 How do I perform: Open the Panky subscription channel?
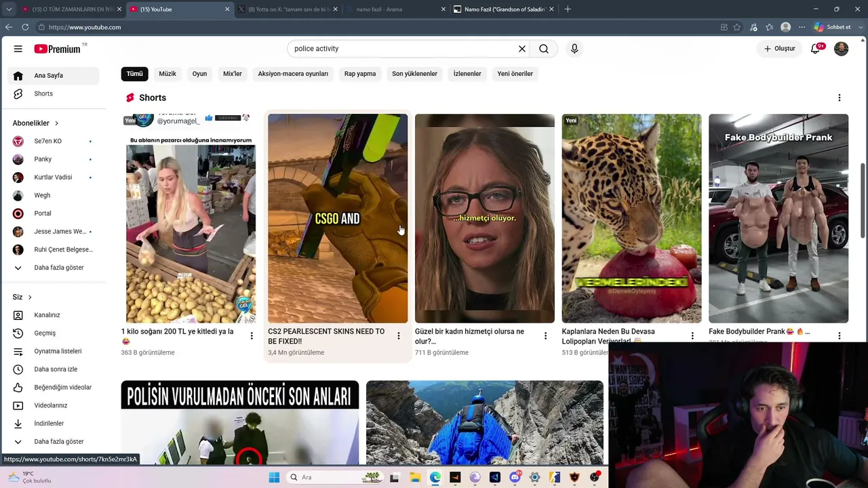coord(53,159)
